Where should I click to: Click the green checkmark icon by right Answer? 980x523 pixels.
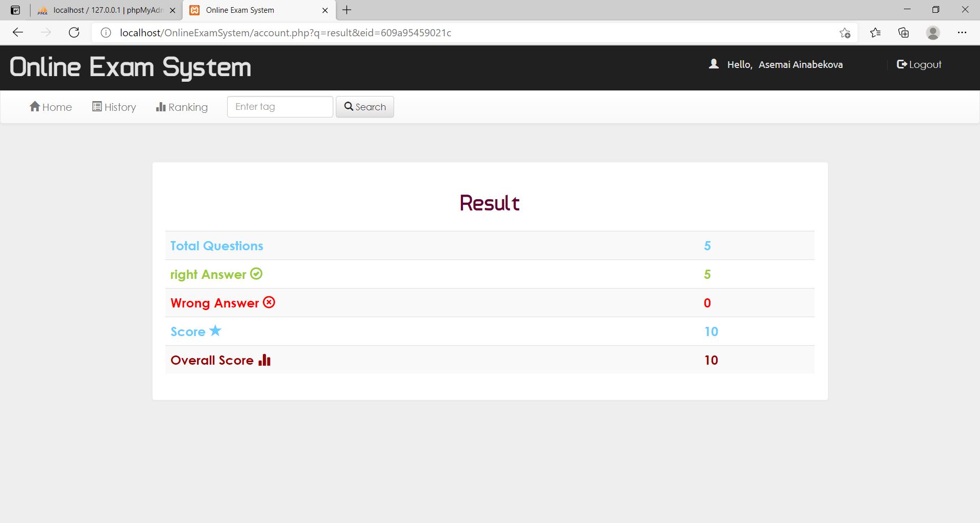point(256,274)
